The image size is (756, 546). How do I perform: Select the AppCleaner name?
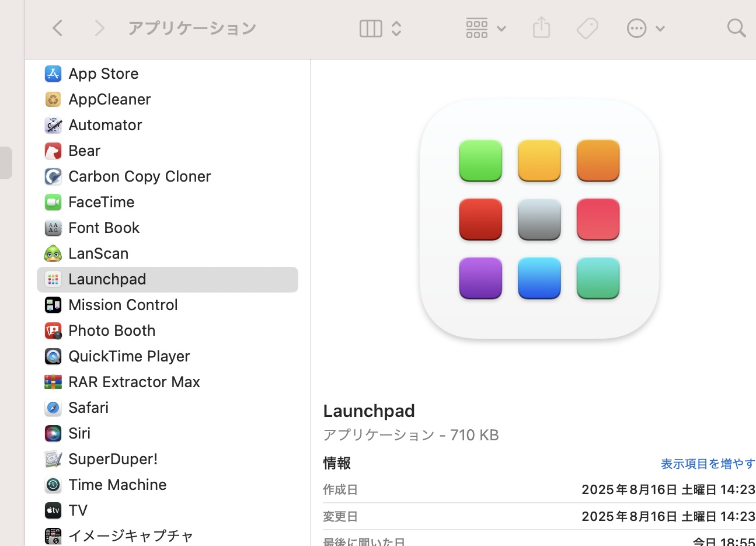pyautogui.click(x=110, y=99)
